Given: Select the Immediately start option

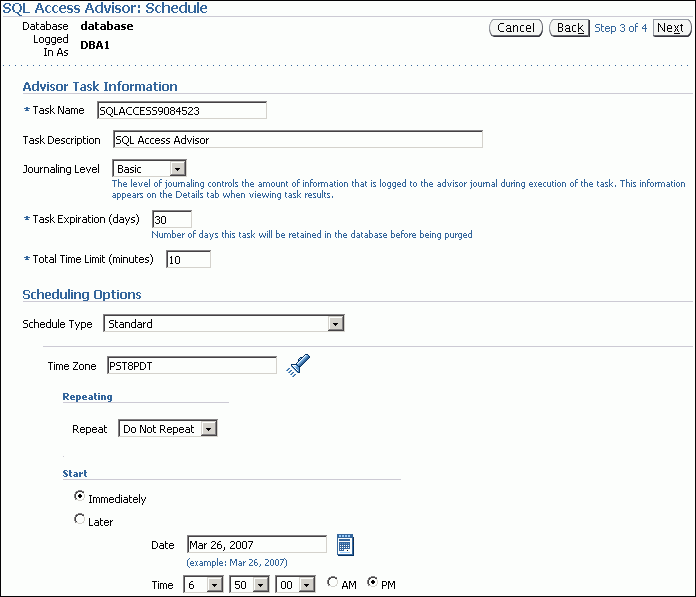Looking at the screenshot, I should (x=81, y=498).
